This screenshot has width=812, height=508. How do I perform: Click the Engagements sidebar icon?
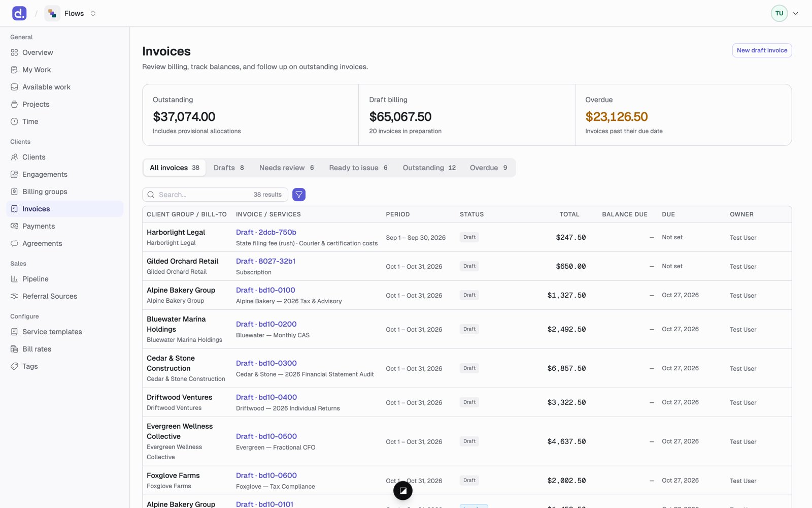click(14, 174)
